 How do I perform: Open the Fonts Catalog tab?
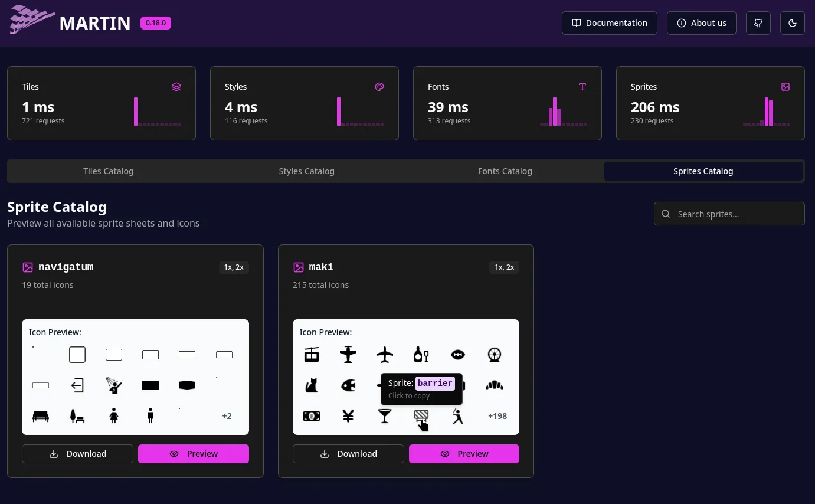pos(505,171)
